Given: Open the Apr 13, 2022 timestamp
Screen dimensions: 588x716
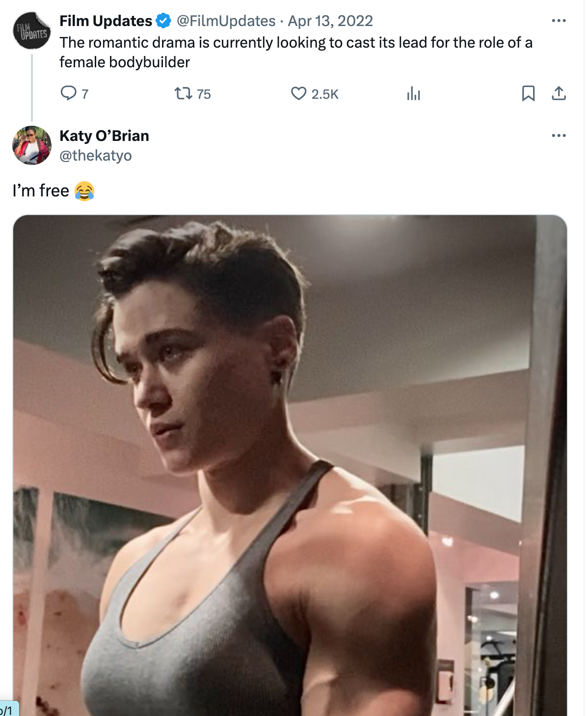Looking at the screenshot, I should [x=330, y=21].
